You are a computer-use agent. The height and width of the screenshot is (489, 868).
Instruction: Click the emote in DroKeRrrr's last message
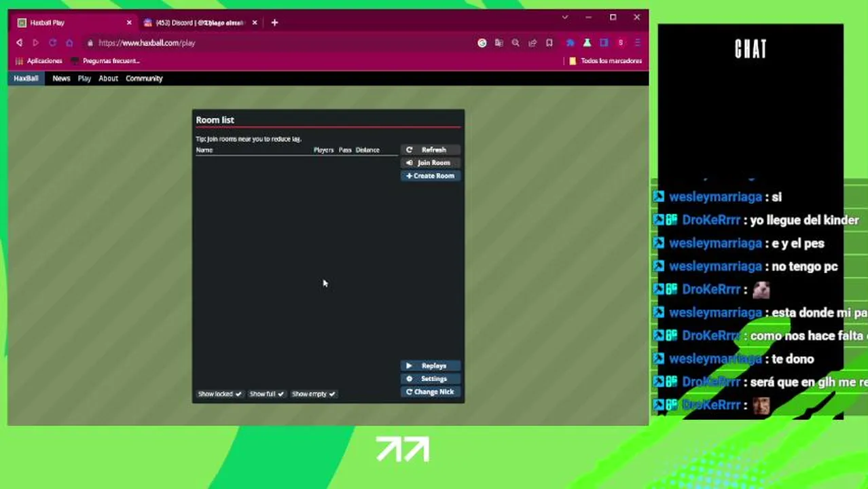761,406
